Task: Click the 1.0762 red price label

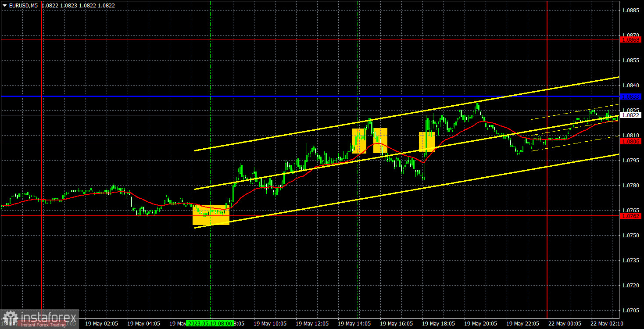Action: (x=631, y=216)
